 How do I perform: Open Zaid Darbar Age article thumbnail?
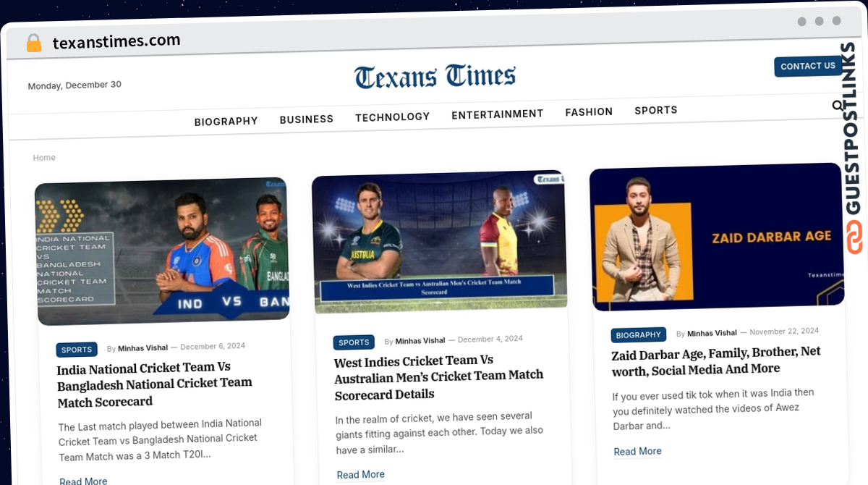click(x=716, y=237)
